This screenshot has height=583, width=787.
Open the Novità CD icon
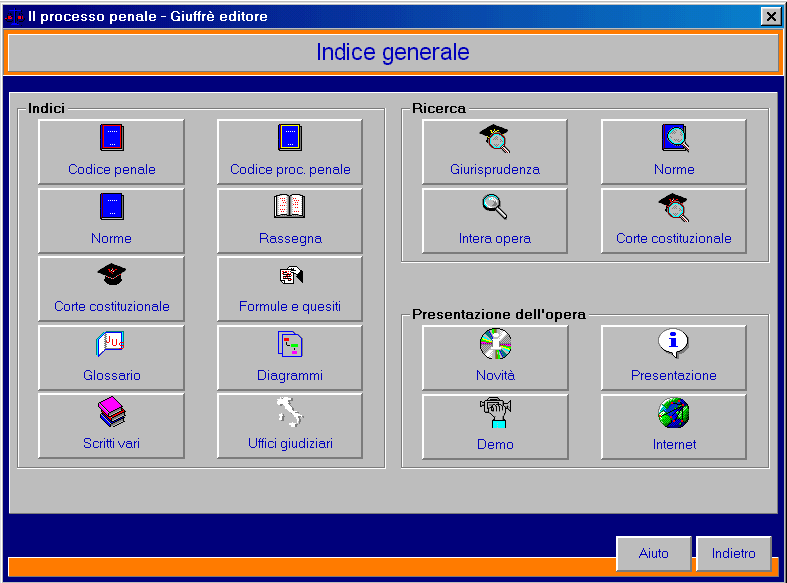tap(495, 357)
